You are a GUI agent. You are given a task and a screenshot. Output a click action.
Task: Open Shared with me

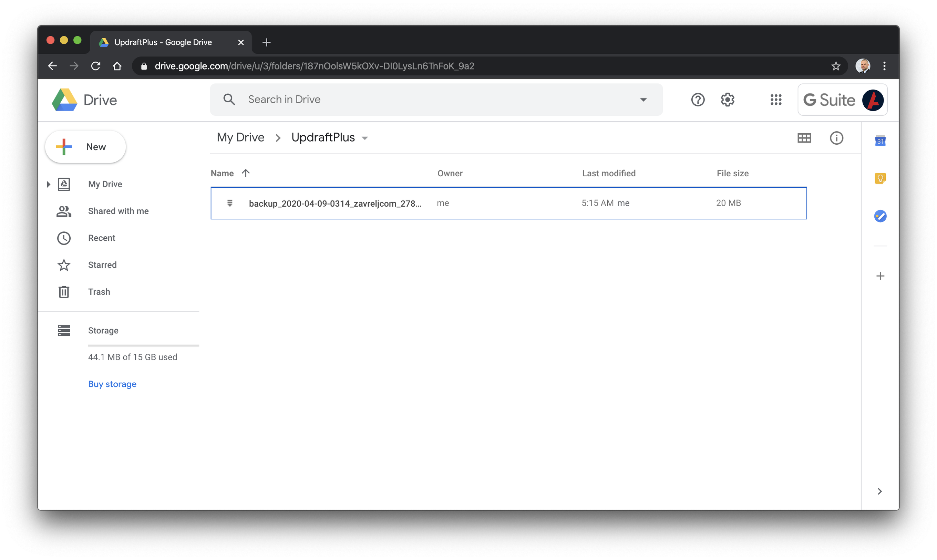click(x=118, y=211)
